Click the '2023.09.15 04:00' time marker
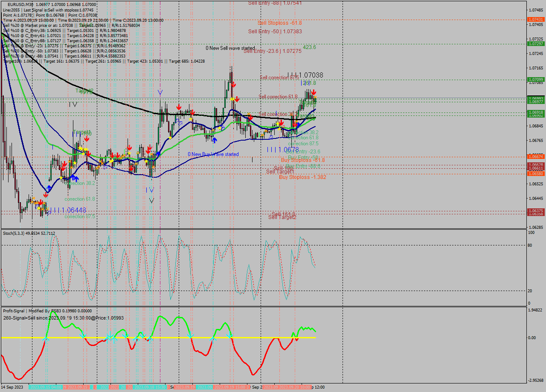 pyautogui.click(x=46, y=387)
